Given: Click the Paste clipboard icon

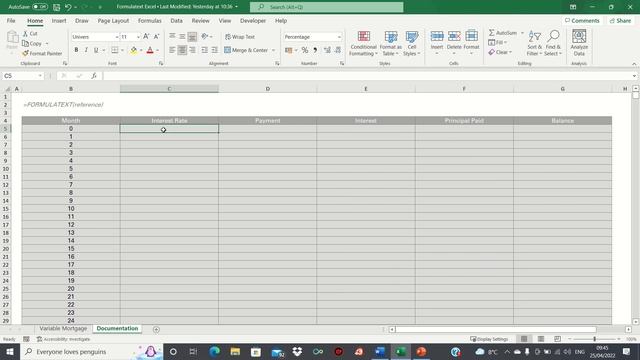Looking at the screenshot, I should pyautogui.click(x=12, y=38).
